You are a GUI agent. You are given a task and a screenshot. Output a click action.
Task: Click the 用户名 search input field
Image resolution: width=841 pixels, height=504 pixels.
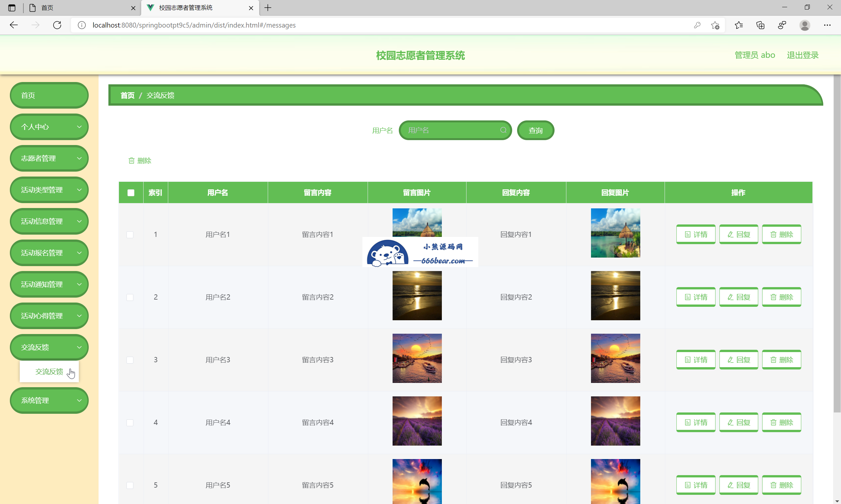(x=450, y=130)
